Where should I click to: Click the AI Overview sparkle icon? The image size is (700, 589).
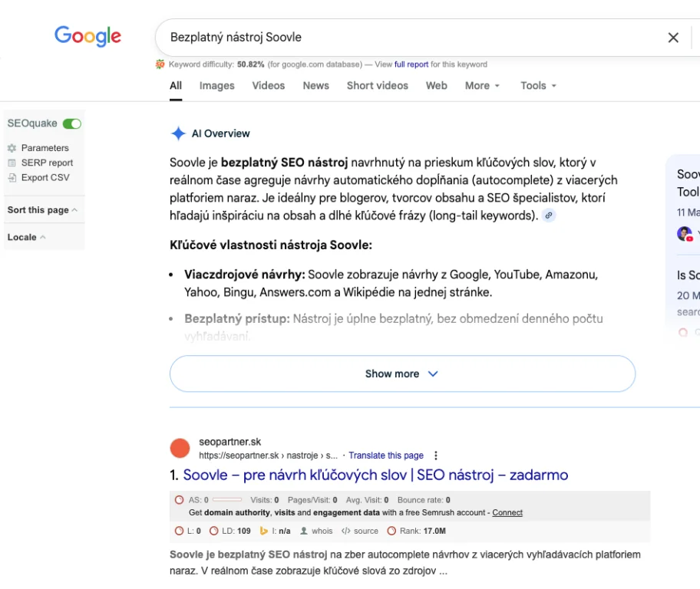178,133
